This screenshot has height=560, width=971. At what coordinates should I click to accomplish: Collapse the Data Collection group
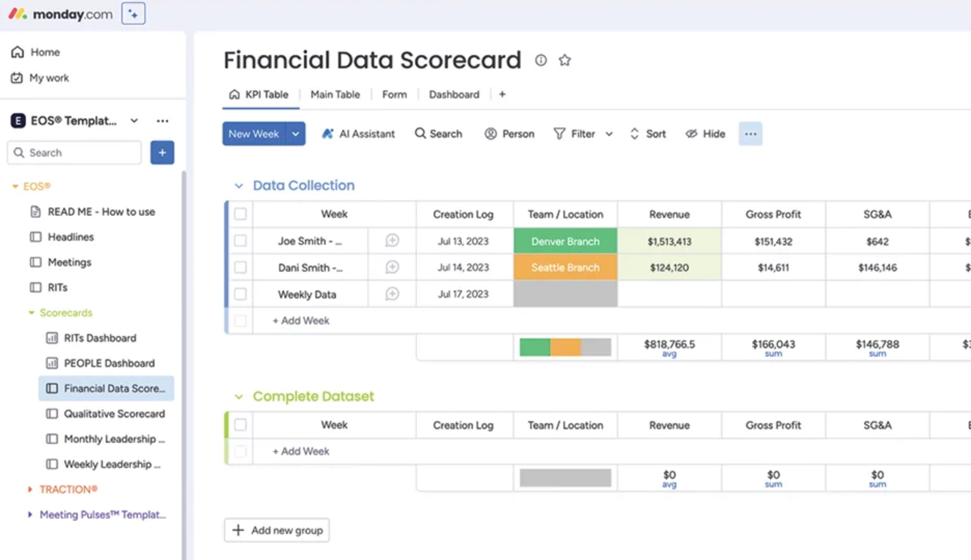click(x=239, y=186)
